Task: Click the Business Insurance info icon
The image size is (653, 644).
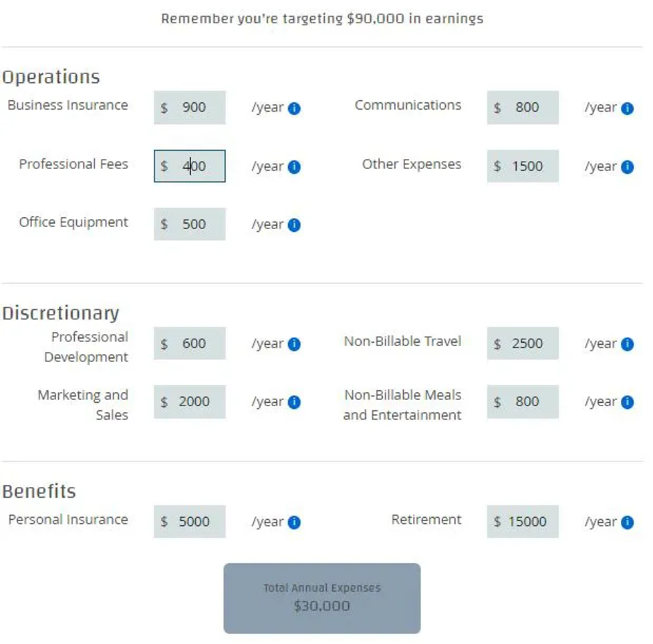Action: pos(294,108)
